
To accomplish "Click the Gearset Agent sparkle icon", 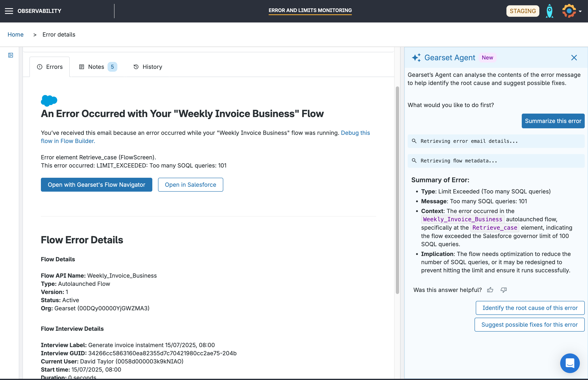I will (x=416, y=57).
